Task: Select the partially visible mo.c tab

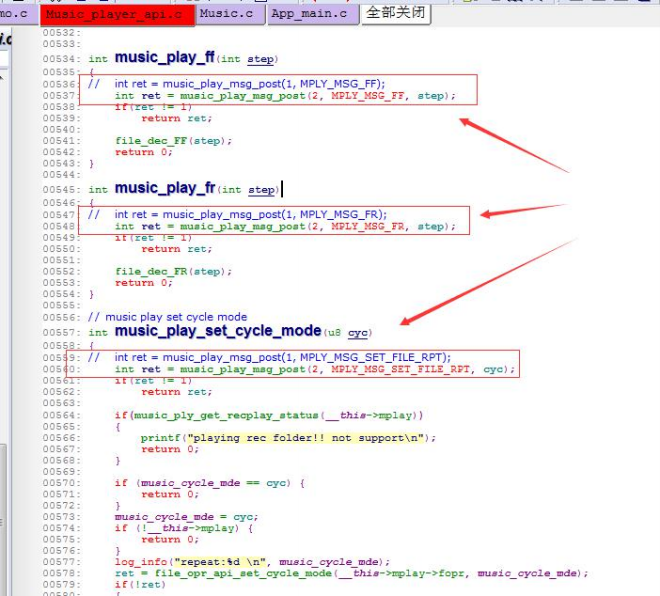Action: (x=17, y=14)
